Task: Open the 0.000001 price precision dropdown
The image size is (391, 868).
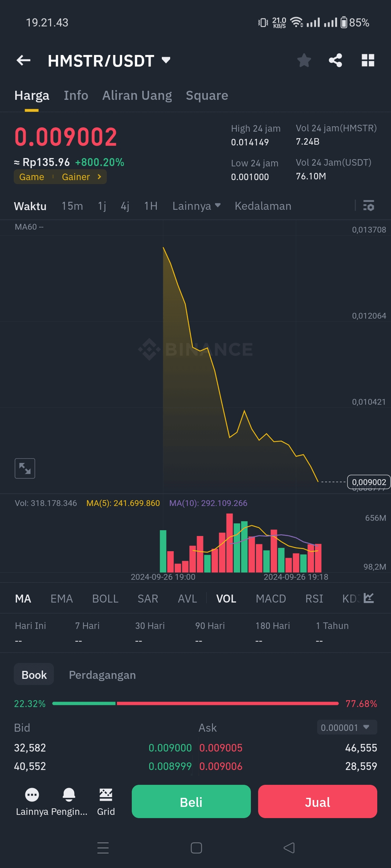Action: pos(346,727)
